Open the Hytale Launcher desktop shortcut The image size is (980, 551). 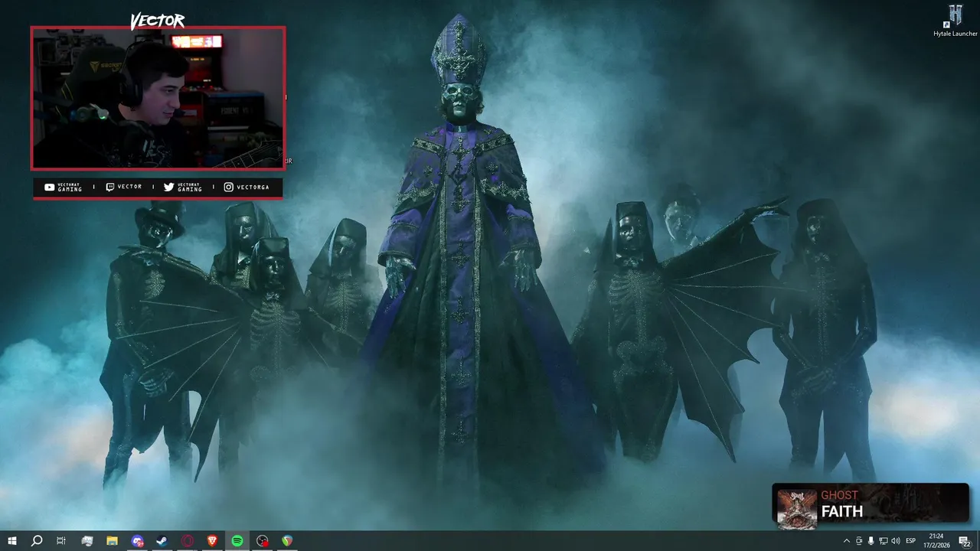(x=955, y=21)
